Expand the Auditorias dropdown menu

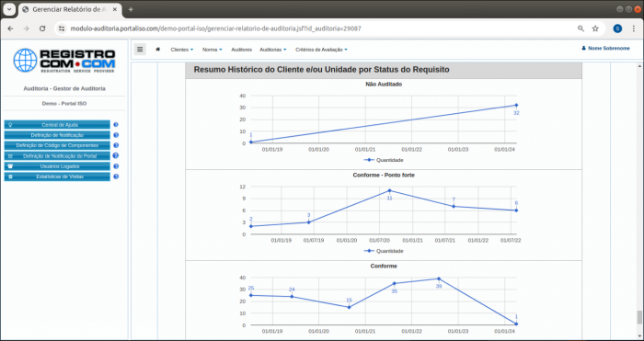tap(272, 50)
